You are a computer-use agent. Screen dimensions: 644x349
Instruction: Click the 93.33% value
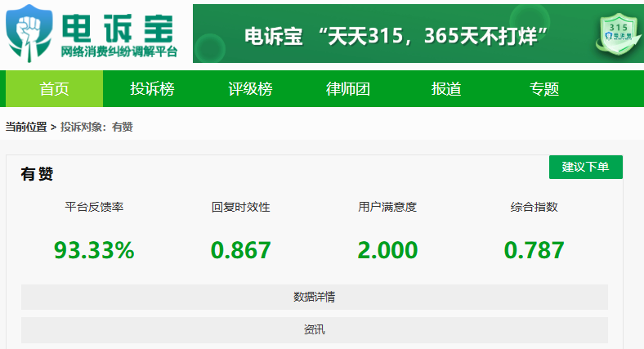pyautogui.click(x=94, y=250)
